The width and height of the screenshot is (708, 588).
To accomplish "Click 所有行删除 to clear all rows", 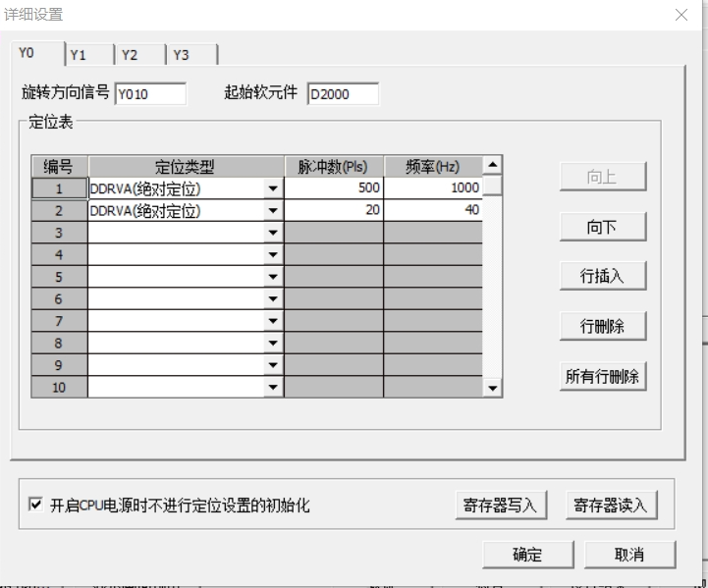I will (x=602, y=376).
